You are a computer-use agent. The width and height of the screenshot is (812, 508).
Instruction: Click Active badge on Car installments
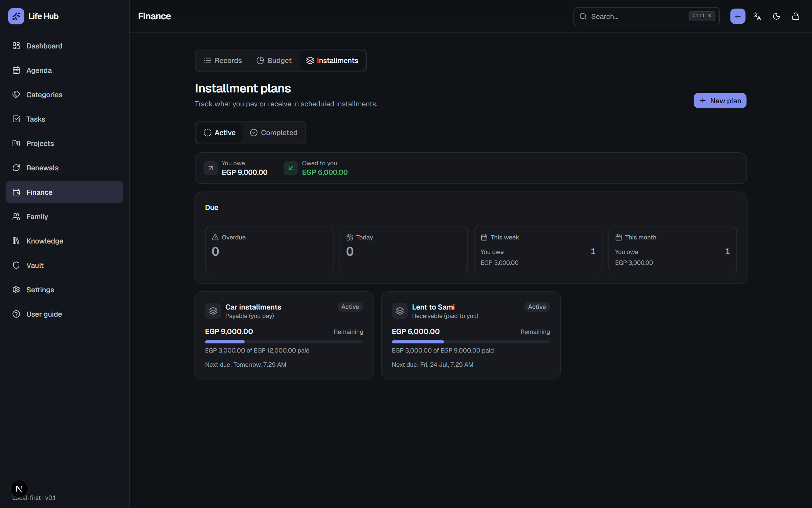point(350,307)
